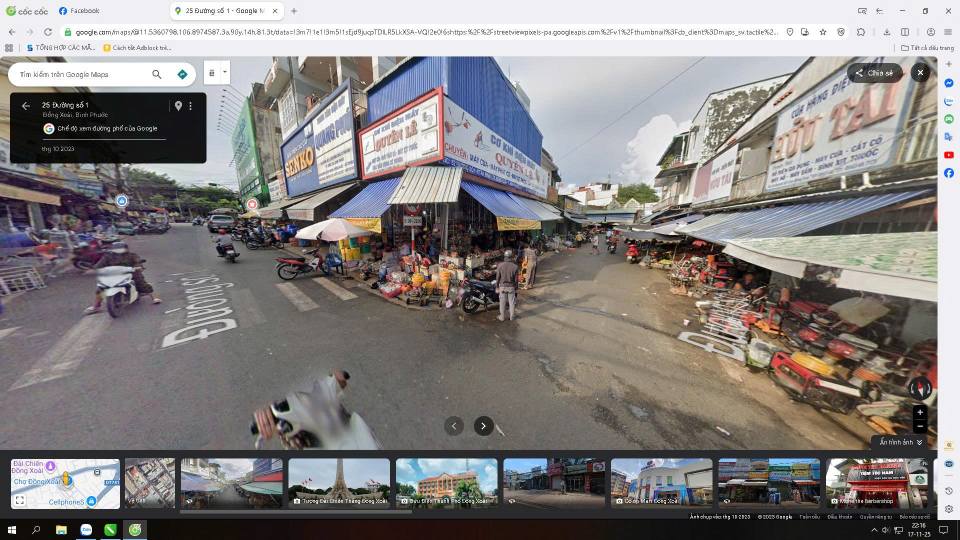Collapse imagery strip with Ẩn hình ảnh
Image resolution: width=960 pixels, height=540 pixels.
pos(901,442)
